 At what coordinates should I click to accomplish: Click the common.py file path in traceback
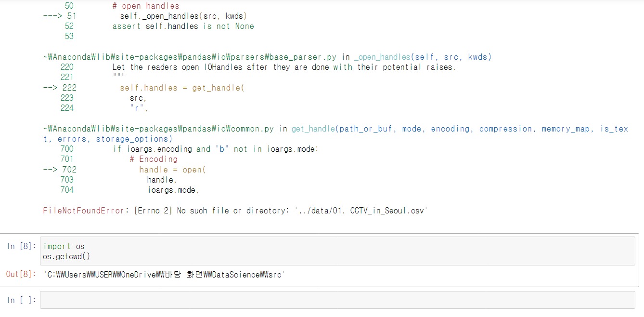pyautogui.click(x=158, y=129)
